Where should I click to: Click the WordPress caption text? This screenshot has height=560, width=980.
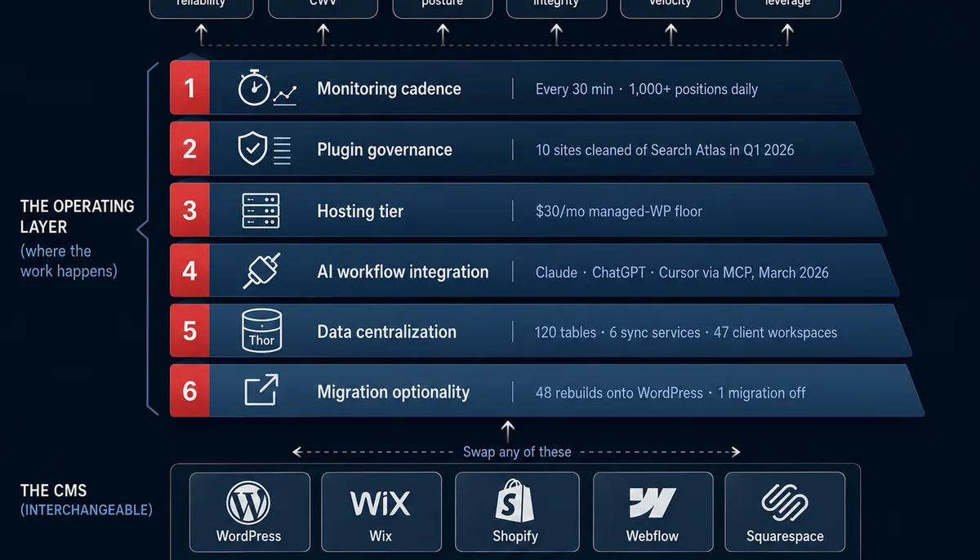pyautogui.click(x=248, y=536)
